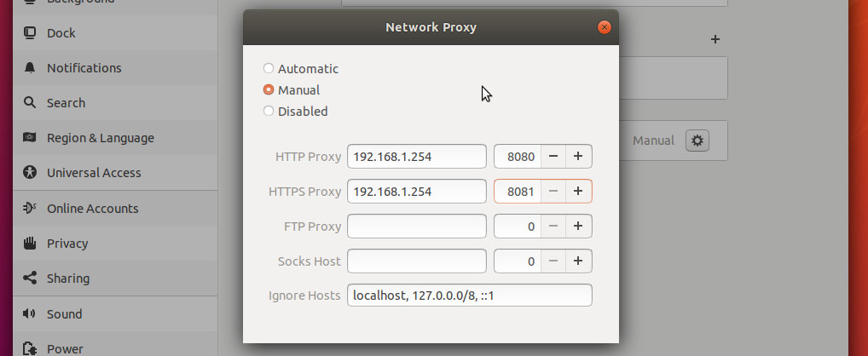Viewport: 868px width, 356px height.
Task: Decrease the HTTP Proxy port with minus
Action: coord(553,157)
